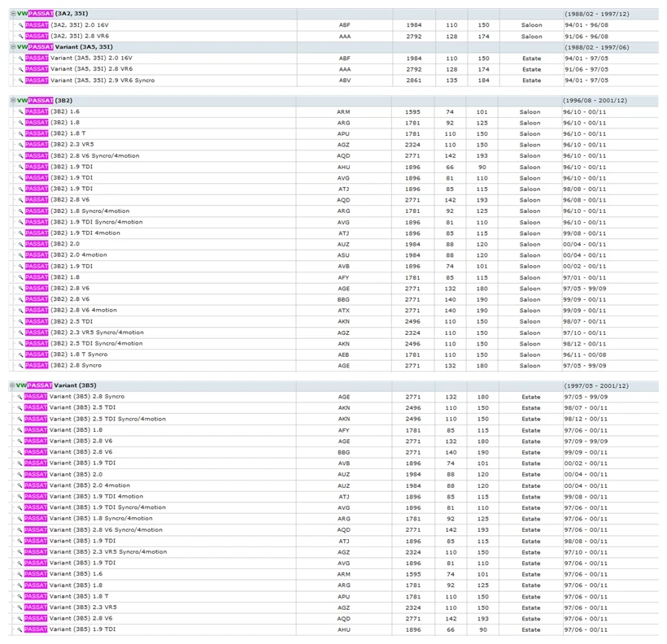The image size is (667, 644).
Task: Click magnifier icon for (3B2) 1.9 TDI 4motion
Action: (20, 233)
